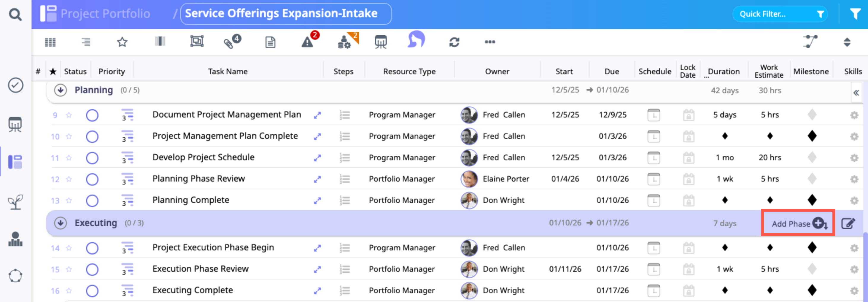The width and height of the screenshot is (868, 302).
Task: Click the resource settings people-gear icon
Action: point(345,42)
